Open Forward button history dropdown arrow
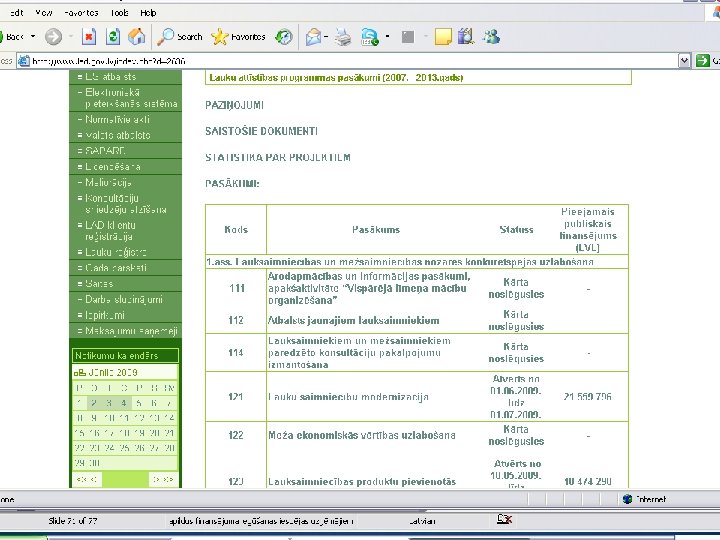 [x=71, y=36]
